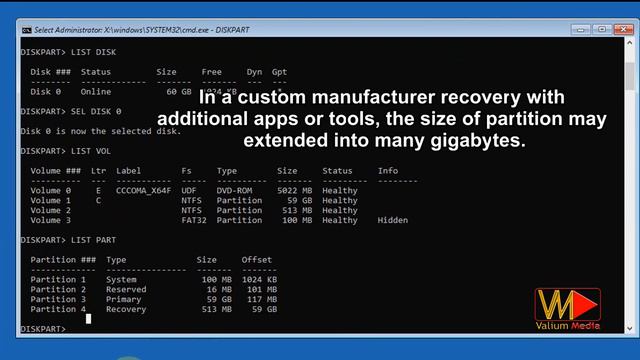Image resolution: width=640 pixels, height=360 pixels.
Task: Click the scrollbar up arrow
Action: click(x=629, y=42)
